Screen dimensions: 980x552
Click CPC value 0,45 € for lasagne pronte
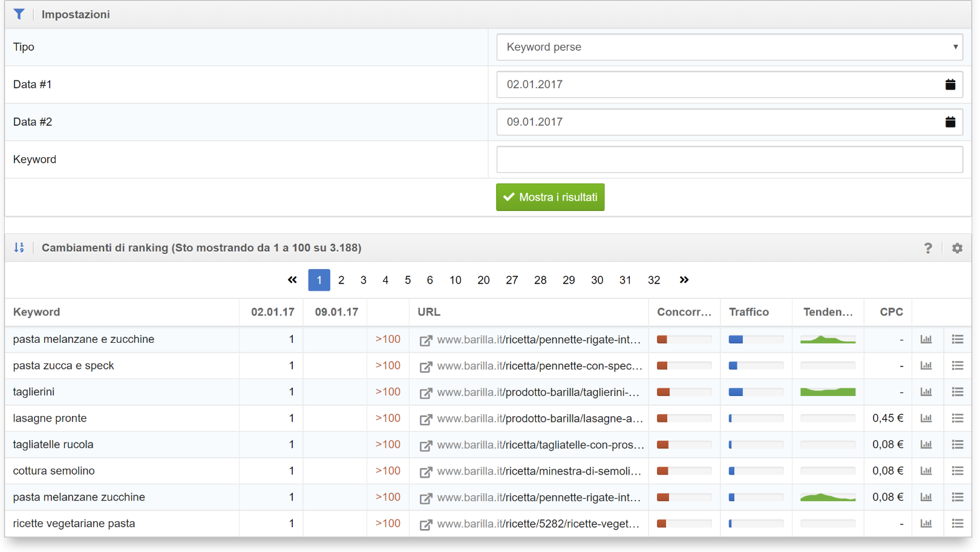[887, 418]
